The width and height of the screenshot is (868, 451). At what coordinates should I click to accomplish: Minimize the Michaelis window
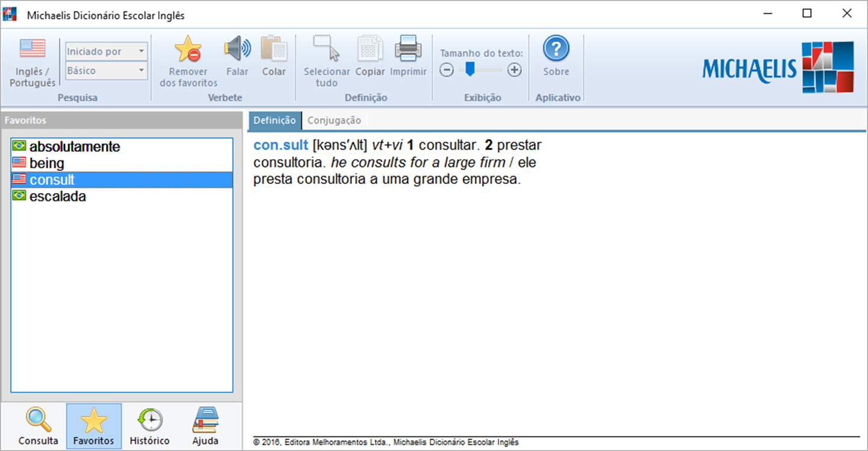coord(768,14)
